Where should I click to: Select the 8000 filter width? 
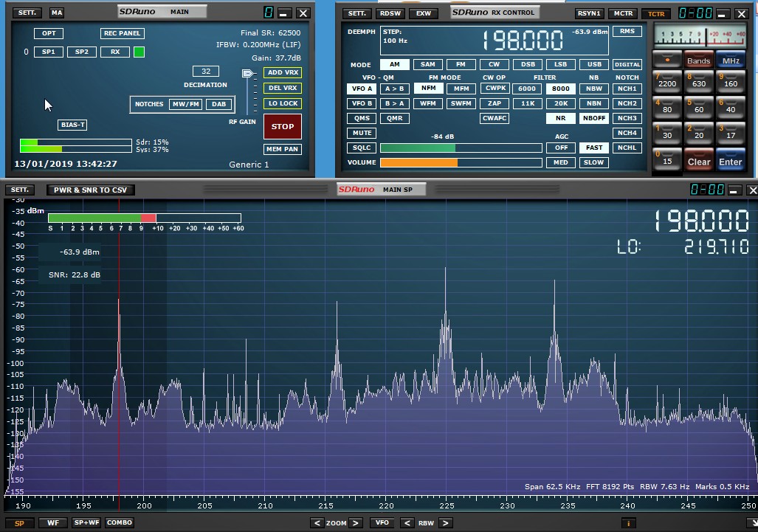click(561, 89)
